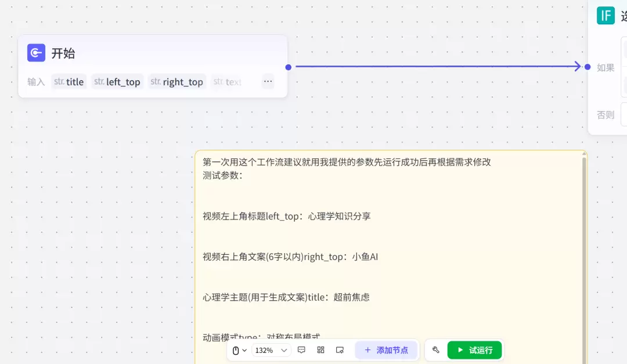Click the ellipsis to show hidden inputs
The height and width of the screenshot is (364, 627).
(x=268, y=81)
